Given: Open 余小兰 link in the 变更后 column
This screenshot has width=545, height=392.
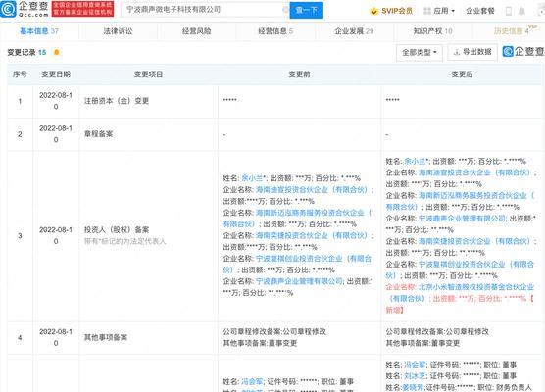Looking at the screenshot, I should (x=415, y=162).
